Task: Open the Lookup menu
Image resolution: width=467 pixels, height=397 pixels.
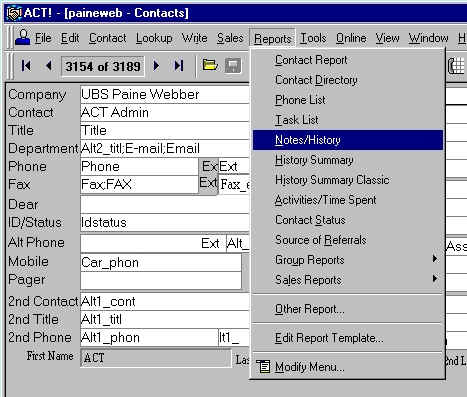Action: point(154,38)
